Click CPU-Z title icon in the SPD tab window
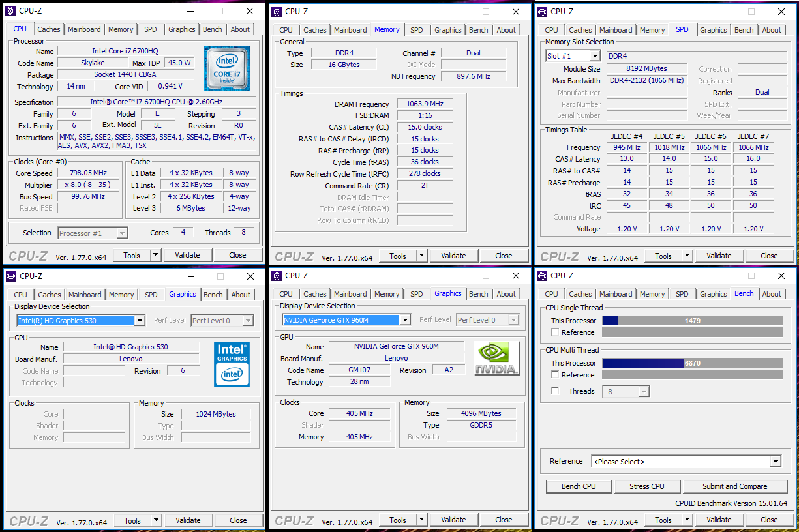The height and width of the screenshot is (532, 799). (542, 11)
